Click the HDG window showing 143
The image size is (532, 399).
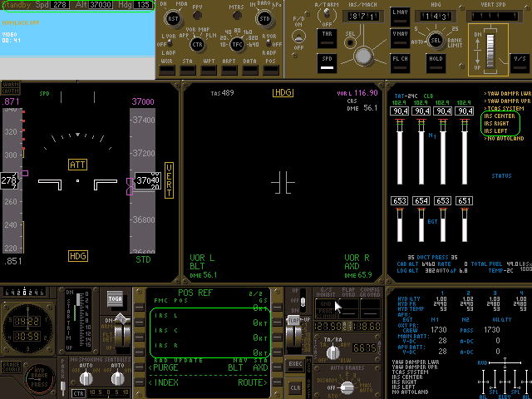click(x=436, y=16)
